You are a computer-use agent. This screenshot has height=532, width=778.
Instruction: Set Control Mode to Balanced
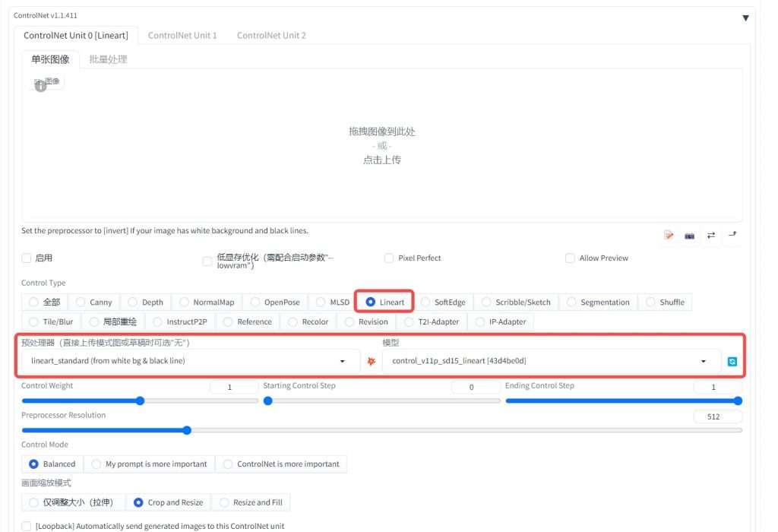52,464
